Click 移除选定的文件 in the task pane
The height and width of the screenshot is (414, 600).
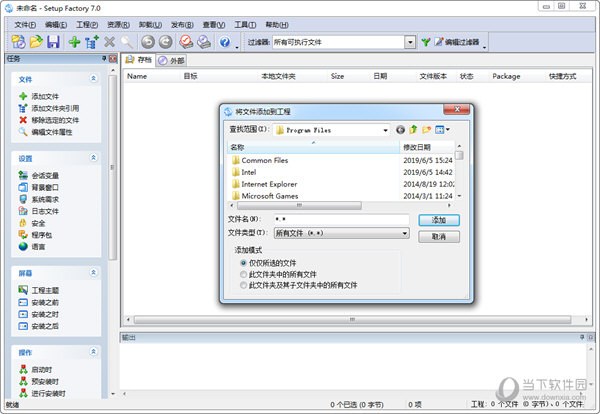click(49, 120)
